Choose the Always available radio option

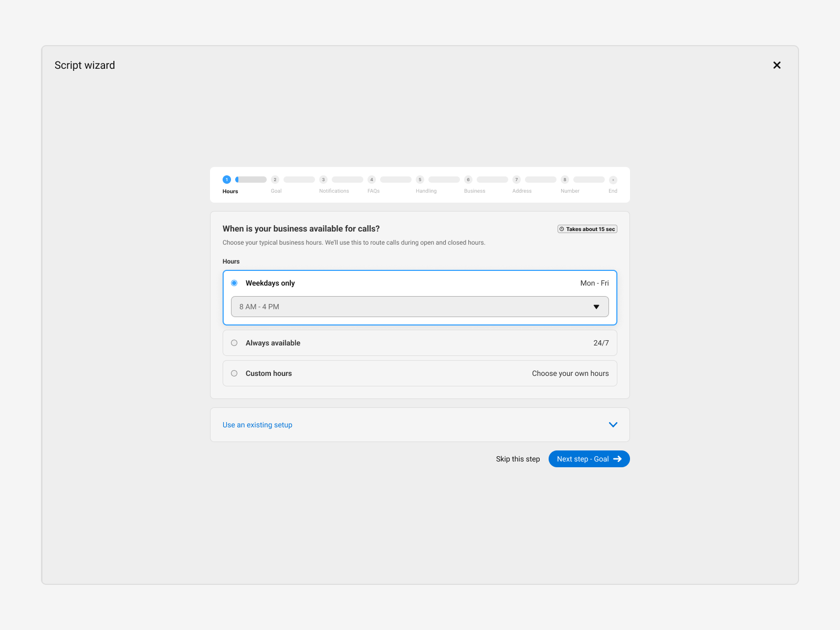(234, 343)
